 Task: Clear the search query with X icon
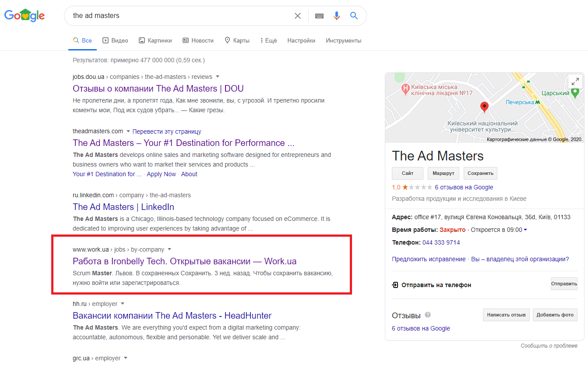click(298, 16)
